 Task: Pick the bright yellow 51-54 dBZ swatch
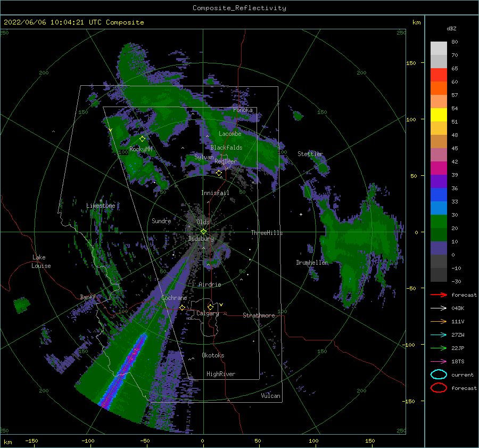pyautogui.click(x=439, y=115)
